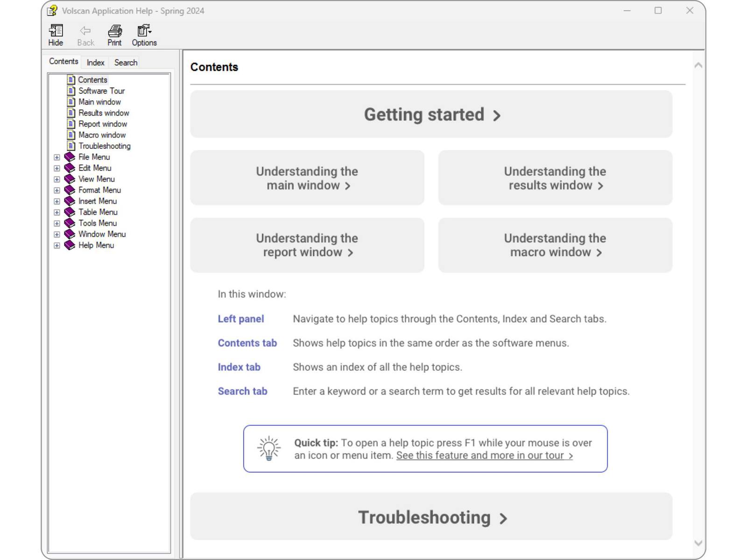Expand the Tools Menu tree node

click(x=57, y=224)
